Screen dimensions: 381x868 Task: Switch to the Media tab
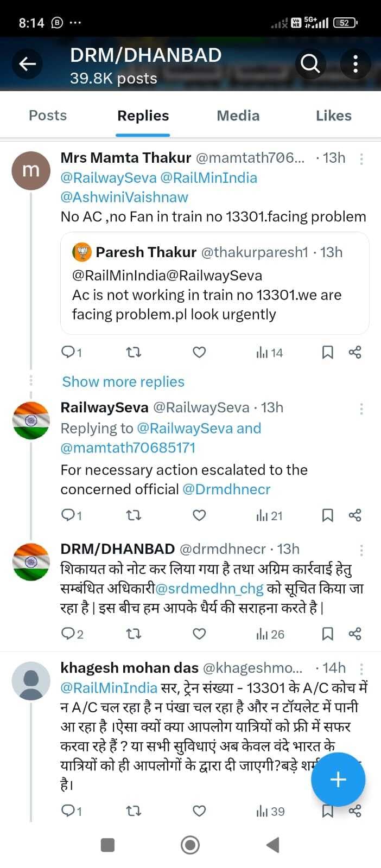point(238,115)
